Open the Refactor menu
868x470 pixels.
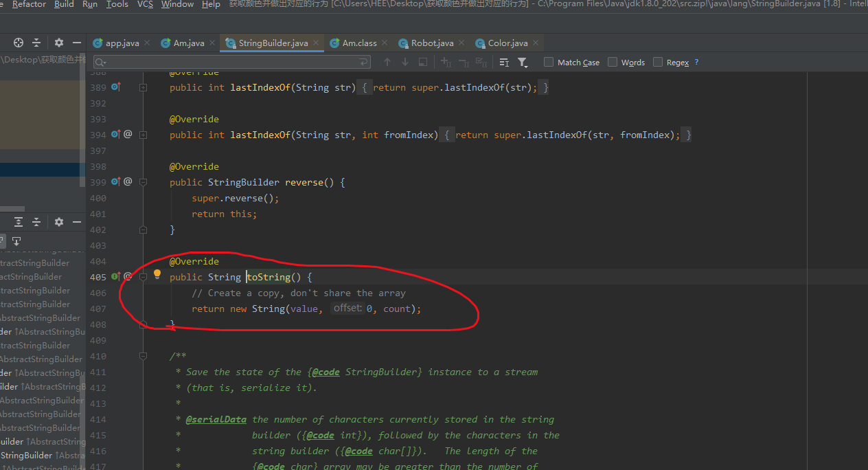click(29, 4)
